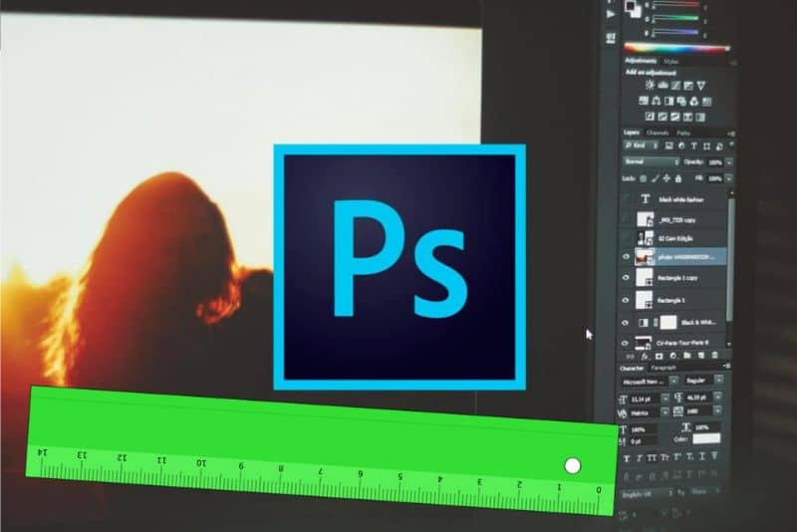Click the layer Opacity value field

tap(715, 162)
